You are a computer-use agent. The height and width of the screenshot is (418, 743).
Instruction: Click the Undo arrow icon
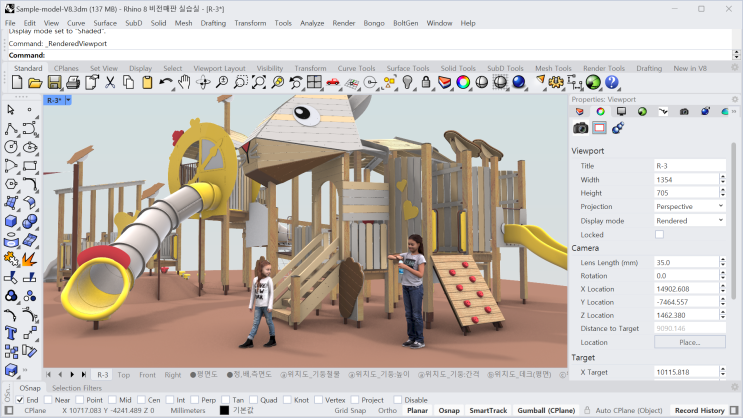click(165, 82)
